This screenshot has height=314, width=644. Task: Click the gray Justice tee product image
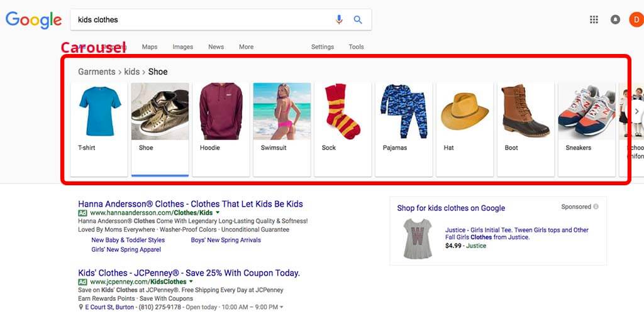pyautogui.click(x=418, y=239)
